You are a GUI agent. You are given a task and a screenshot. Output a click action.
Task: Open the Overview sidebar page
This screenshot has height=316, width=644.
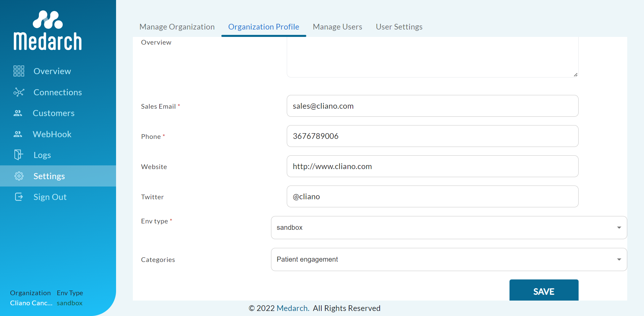pos(52,71)
